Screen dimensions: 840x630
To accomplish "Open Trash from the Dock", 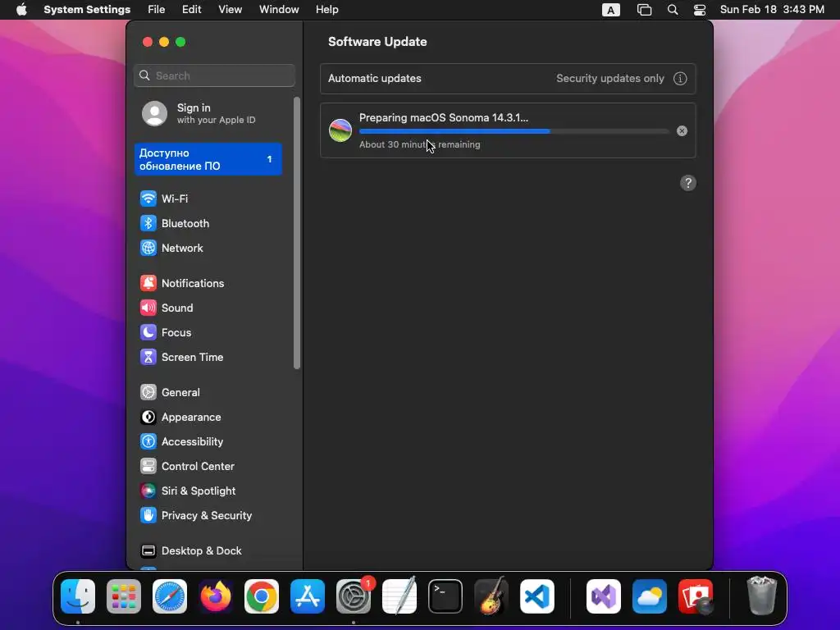I will 762,596.
